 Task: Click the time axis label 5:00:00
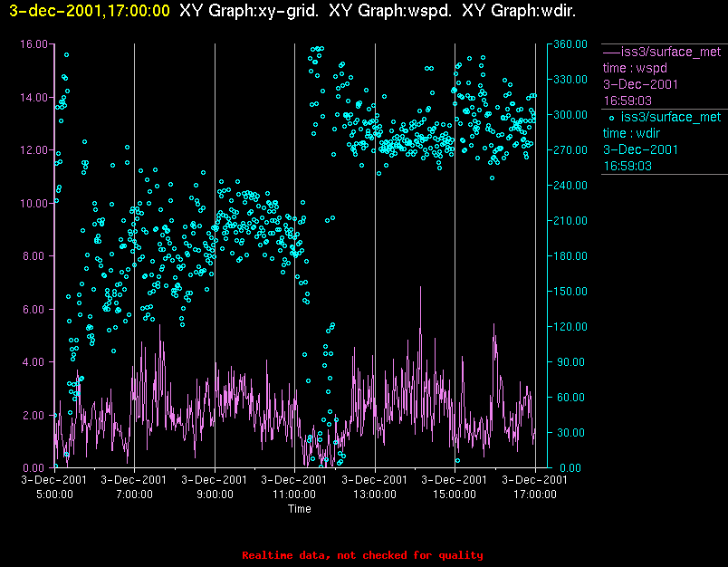(55, 495)
